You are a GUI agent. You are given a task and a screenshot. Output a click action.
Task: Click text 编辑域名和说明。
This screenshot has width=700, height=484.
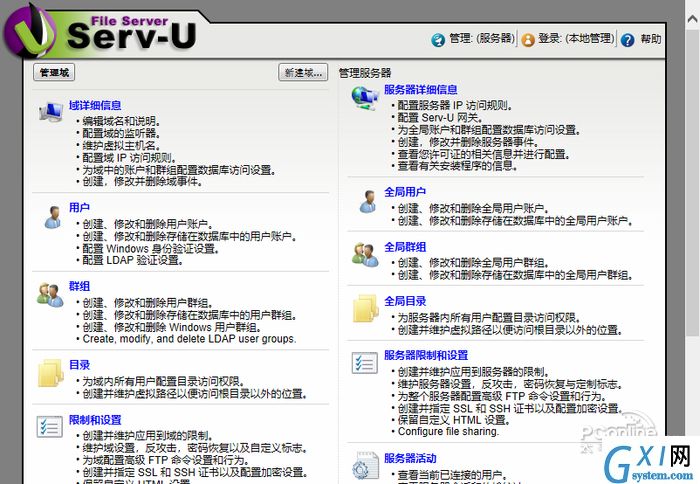(x=122, y=121)
